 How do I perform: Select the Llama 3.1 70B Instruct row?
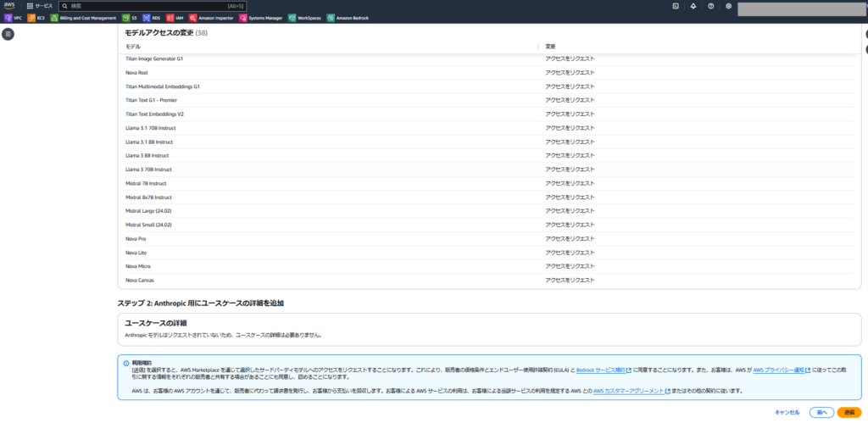(x=489, y=128)
